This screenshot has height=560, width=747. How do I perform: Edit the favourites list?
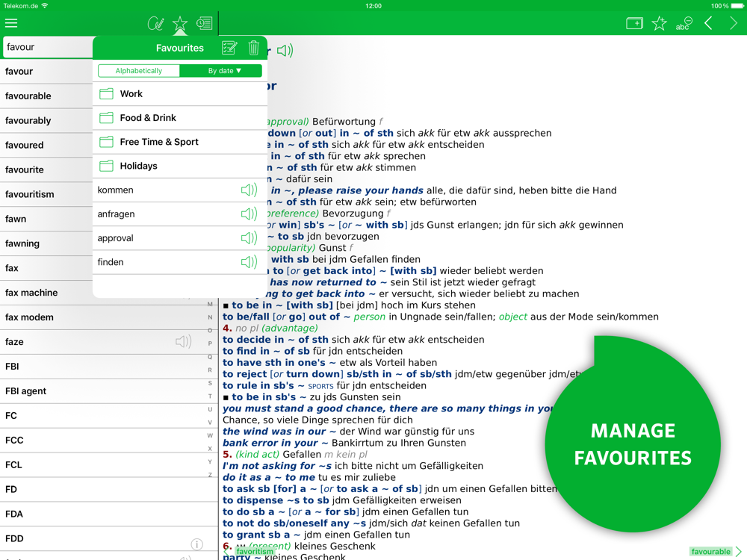tap(229, 48)
